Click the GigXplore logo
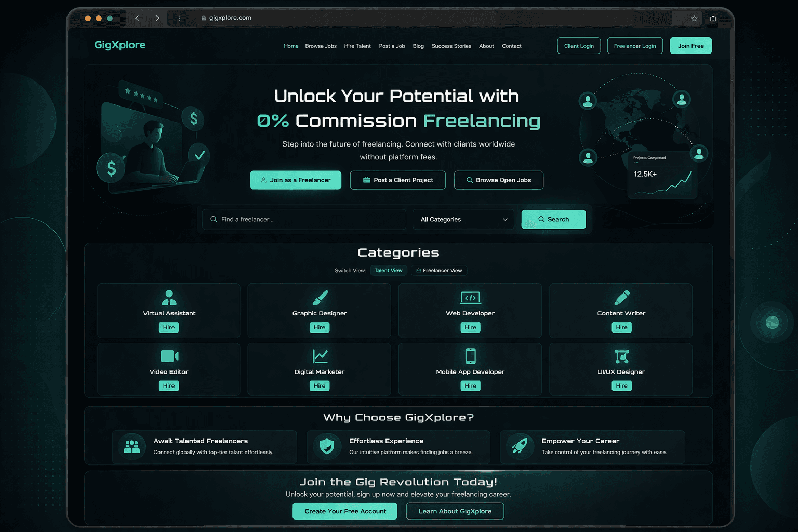798x532 pixels. click(120, 45)
